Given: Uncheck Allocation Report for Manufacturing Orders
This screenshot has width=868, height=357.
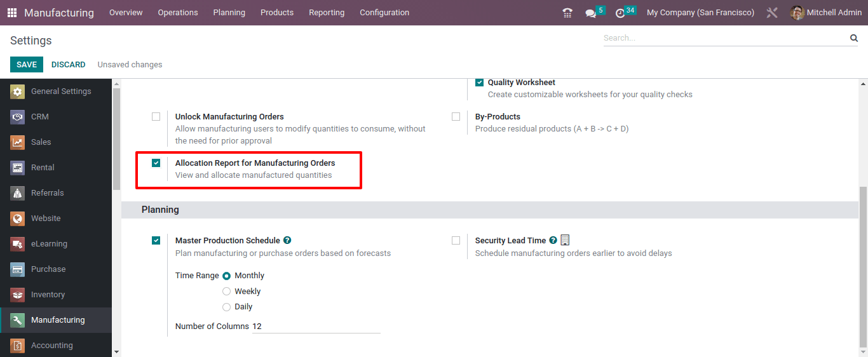Looking at the screenshot, I should (x=156, y=163).
